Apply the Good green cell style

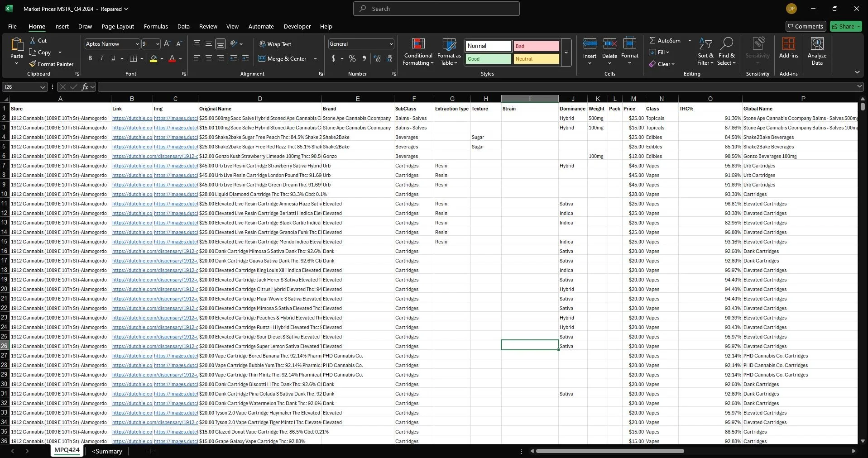(x=488, y=59)
